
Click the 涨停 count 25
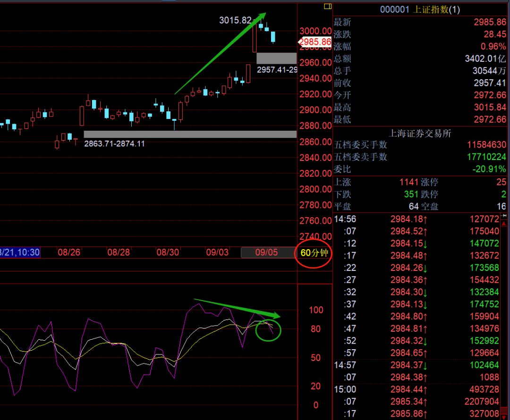(x=501, y=182)
